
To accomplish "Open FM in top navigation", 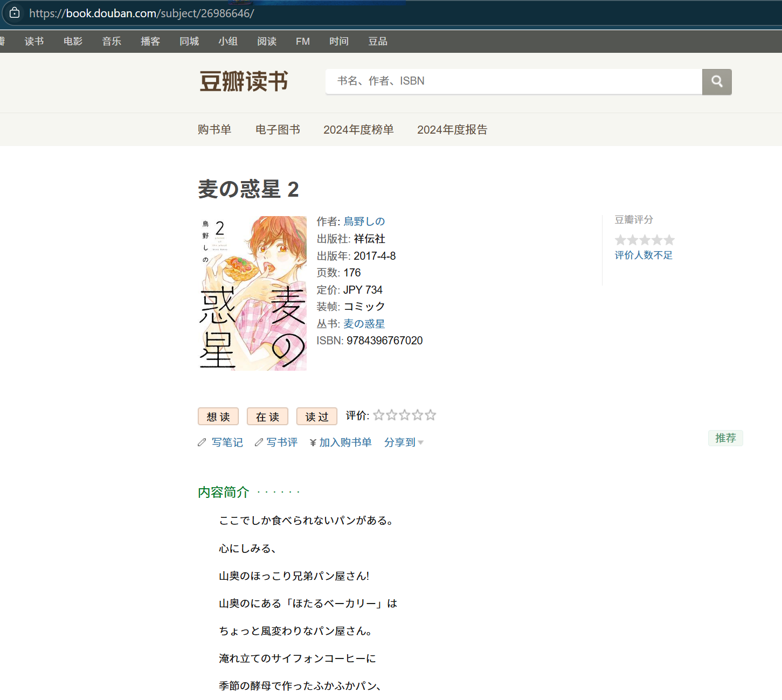I will pyautogui.click(x=303, y=41).
